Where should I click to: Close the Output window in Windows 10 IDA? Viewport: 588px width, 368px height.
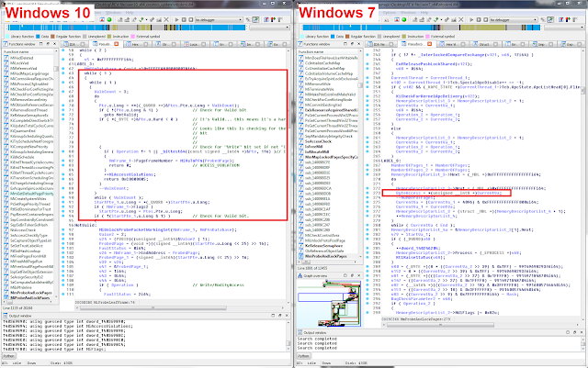(287, 316)
